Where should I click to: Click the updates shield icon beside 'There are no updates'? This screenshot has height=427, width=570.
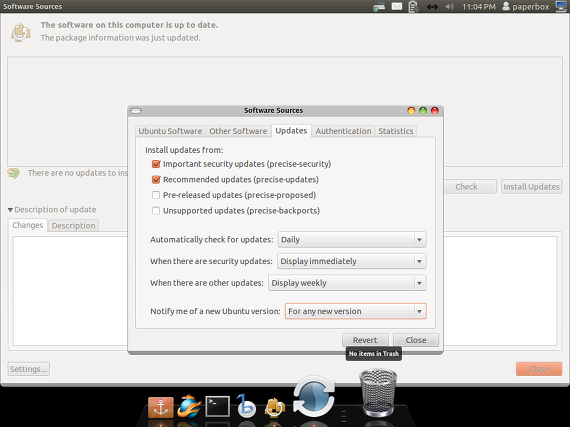point(14,173)
